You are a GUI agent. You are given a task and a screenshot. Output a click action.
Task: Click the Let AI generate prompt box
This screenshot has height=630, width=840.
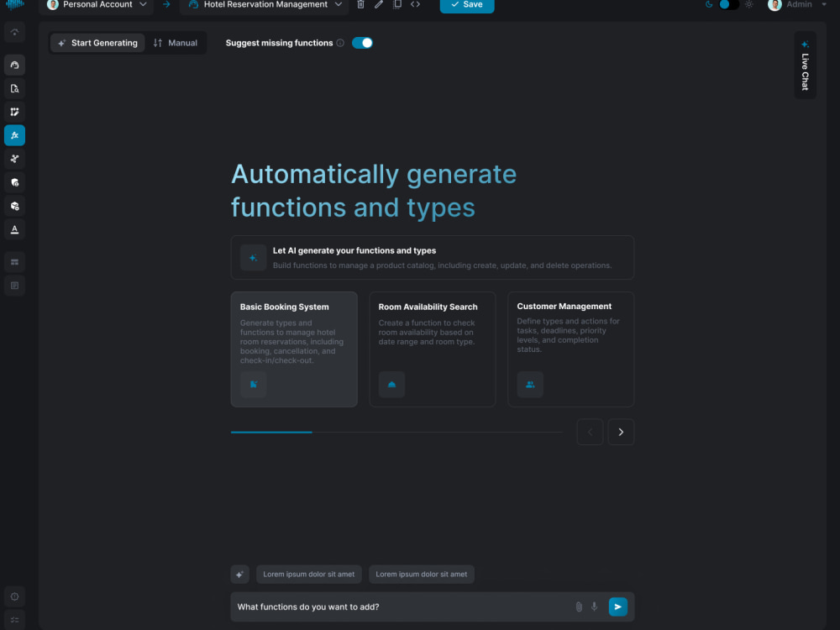[433, 258]
